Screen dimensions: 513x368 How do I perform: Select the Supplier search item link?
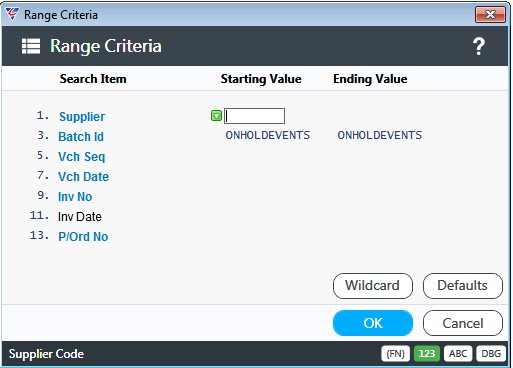point(82,117)
